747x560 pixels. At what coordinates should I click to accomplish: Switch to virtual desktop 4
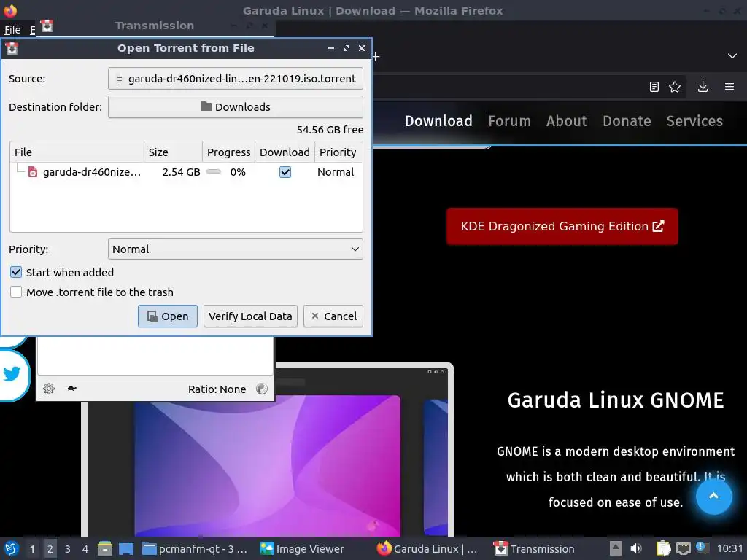[85, 548]
